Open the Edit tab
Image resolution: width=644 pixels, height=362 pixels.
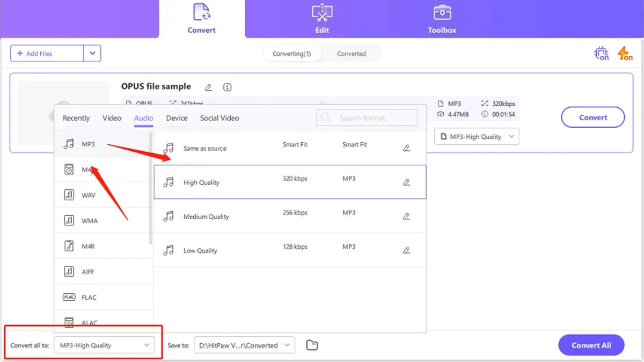point(322,19)
